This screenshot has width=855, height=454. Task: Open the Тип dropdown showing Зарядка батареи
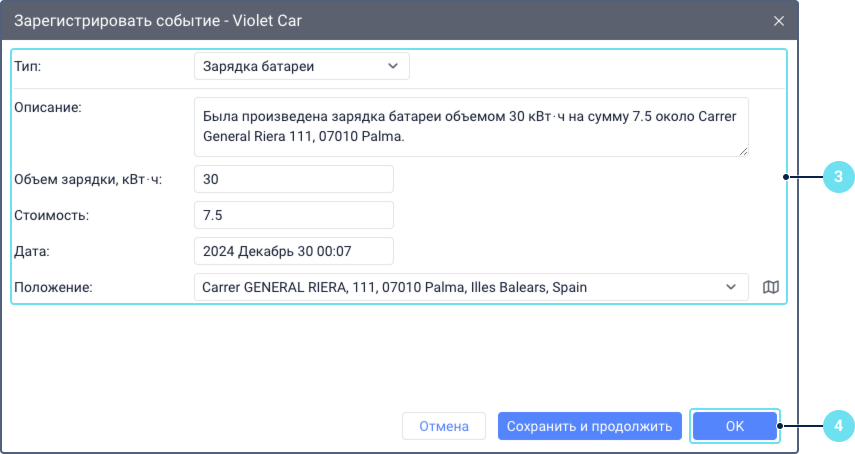coord(301,67)
